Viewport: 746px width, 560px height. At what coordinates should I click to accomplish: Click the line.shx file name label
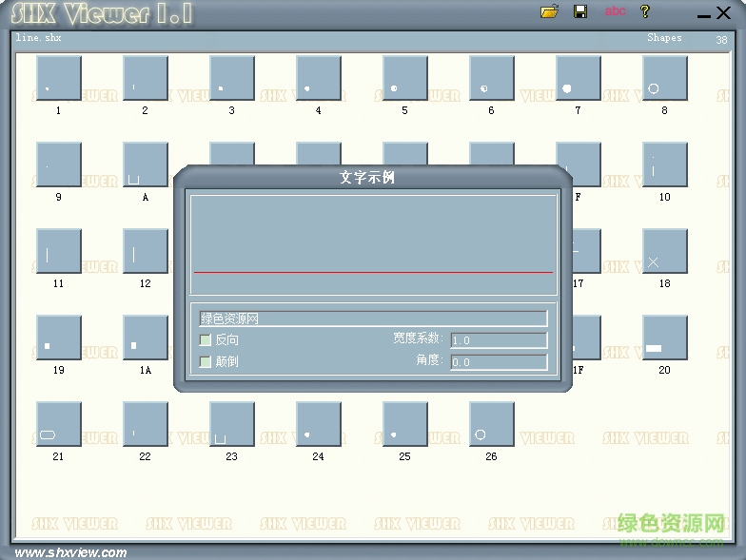coord(38,38)
